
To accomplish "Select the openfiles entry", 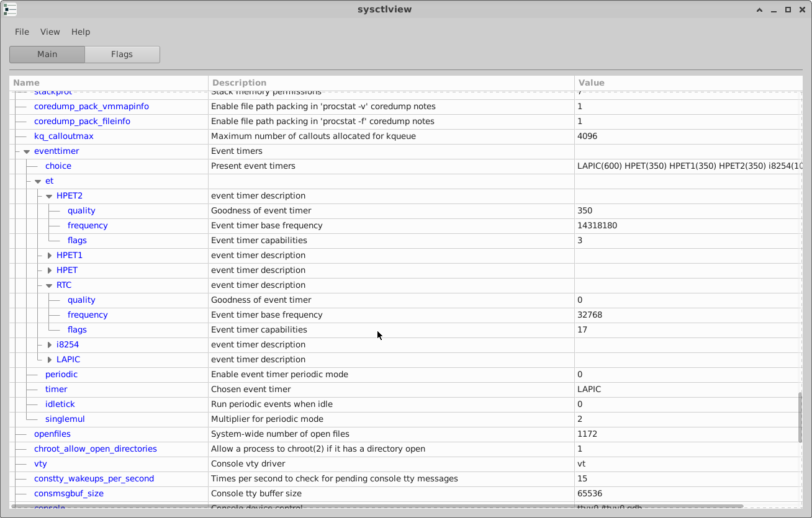I will coord(52,434).
